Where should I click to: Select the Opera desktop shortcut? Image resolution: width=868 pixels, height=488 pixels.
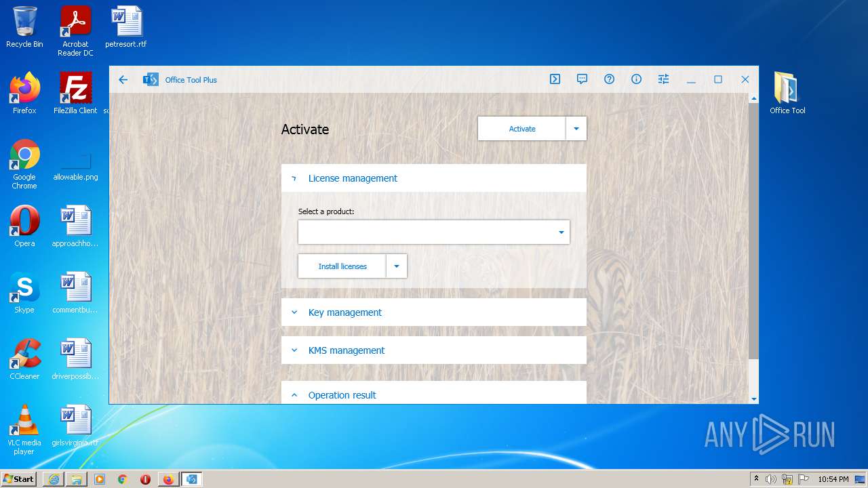[24, 226]
